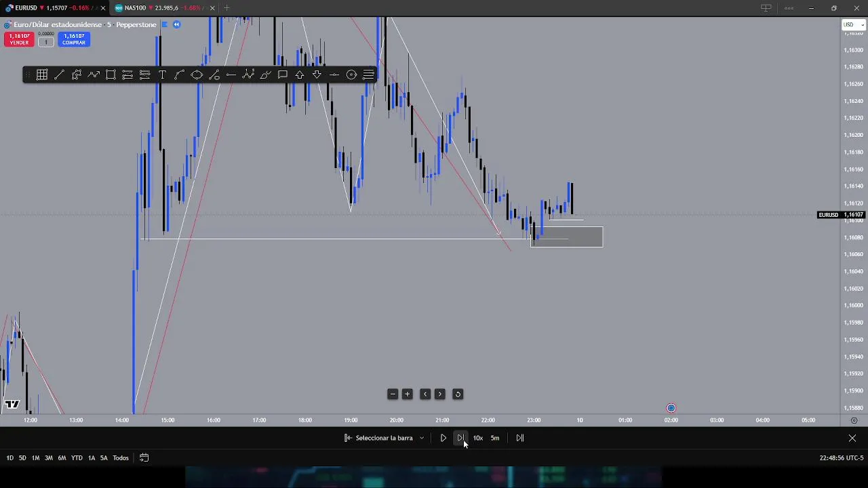Viewport: 868px width, 488px height.
Task: Select the 1A time range
Action: click(x=92, y=457)
